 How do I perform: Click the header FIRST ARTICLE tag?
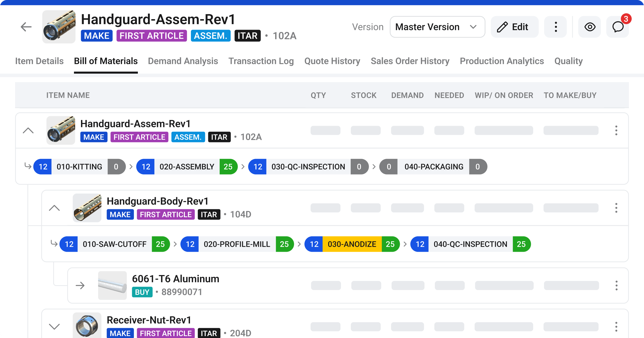[x=152, y=36]
